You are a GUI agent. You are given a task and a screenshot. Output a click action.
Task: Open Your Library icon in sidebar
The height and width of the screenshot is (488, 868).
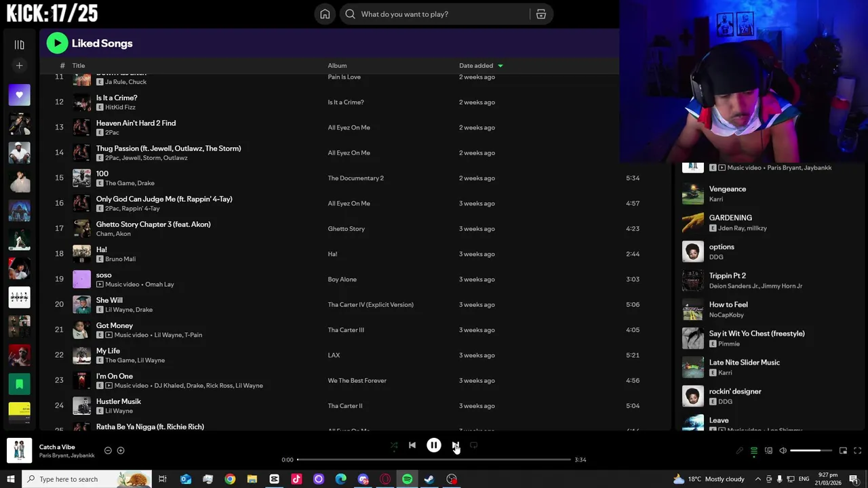click(19, 45)
